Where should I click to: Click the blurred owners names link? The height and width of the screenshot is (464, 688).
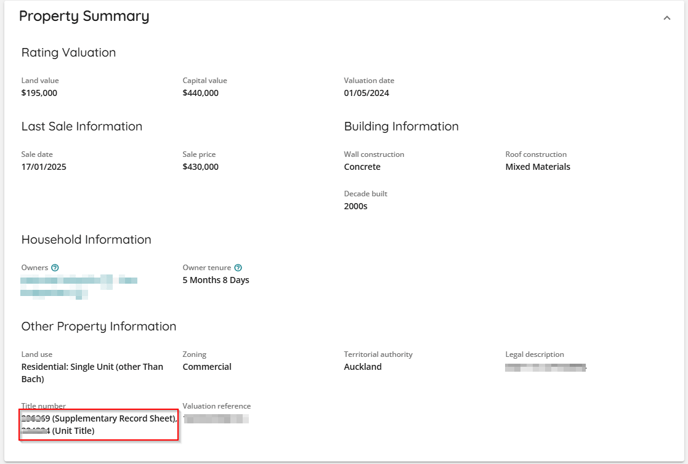tap(79, 287)
